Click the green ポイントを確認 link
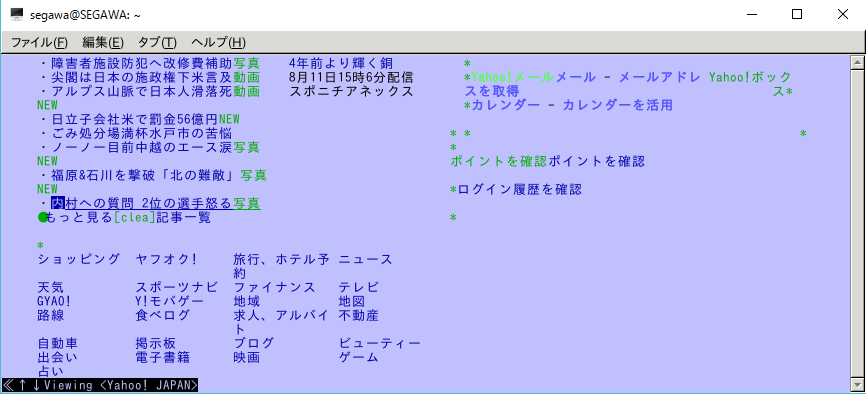866x394 pixels. pos(499,162)
